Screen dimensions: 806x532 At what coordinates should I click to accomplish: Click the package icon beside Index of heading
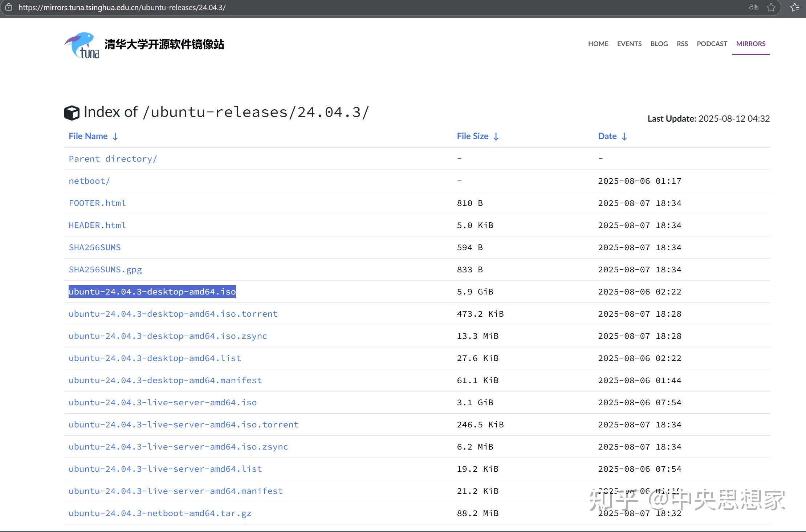pos(72,113)
